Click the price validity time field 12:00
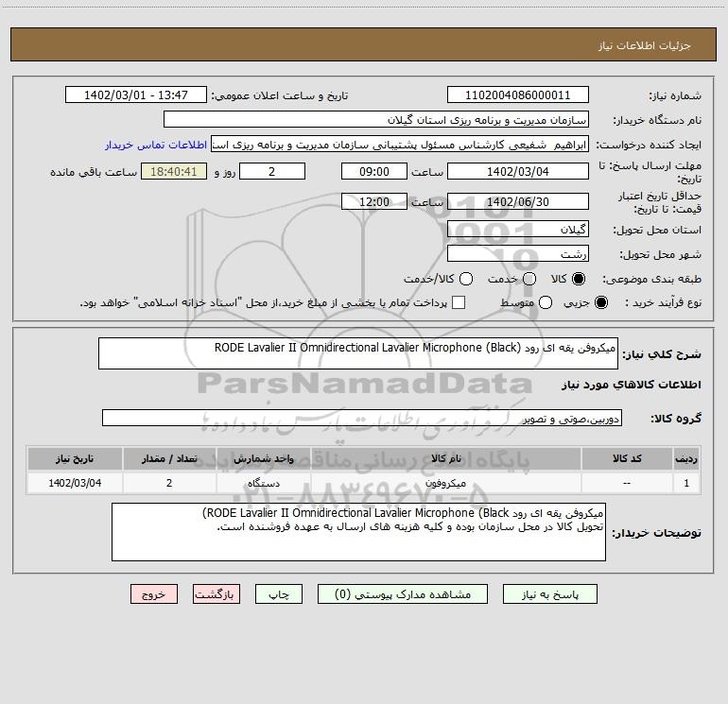The height and width of the screenshot is (704, 728). point(374,201)
